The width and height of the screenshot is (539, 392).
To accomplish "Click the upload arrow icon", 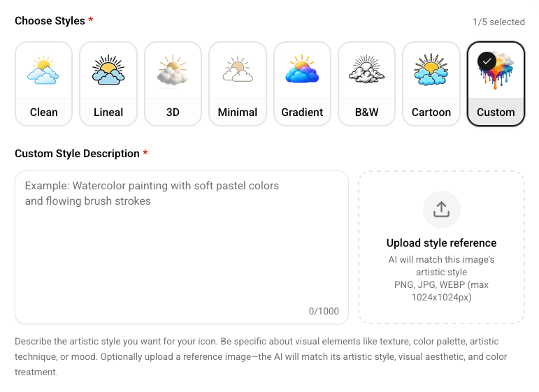I will [441, 210].
